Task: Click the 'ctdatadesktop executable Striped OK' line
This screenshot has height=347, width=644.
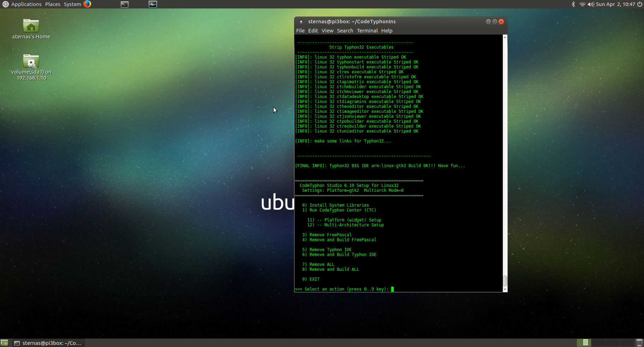Action: 359,97
